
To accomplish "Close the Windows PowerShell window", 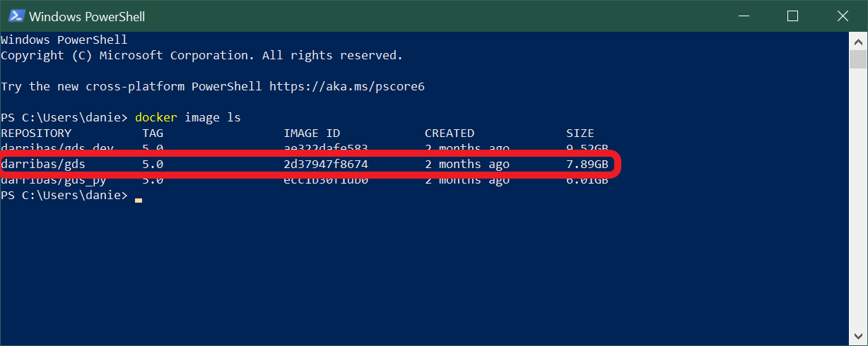I will coord(842,16).
